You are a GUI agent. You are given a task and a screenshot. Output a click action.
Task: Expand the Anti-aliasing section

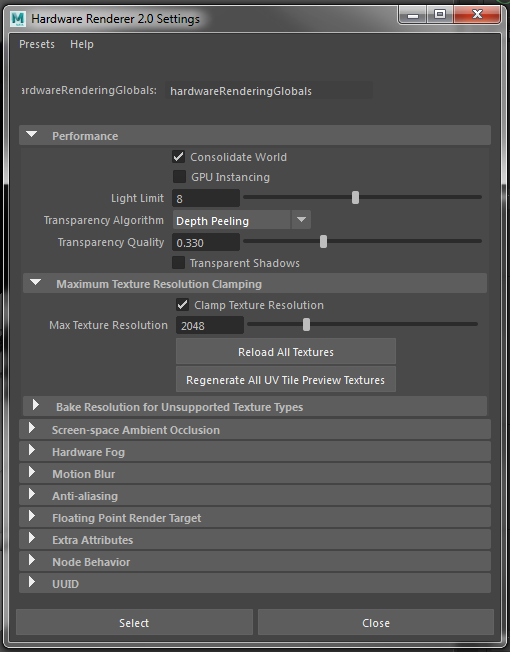[x=255, y=496]
